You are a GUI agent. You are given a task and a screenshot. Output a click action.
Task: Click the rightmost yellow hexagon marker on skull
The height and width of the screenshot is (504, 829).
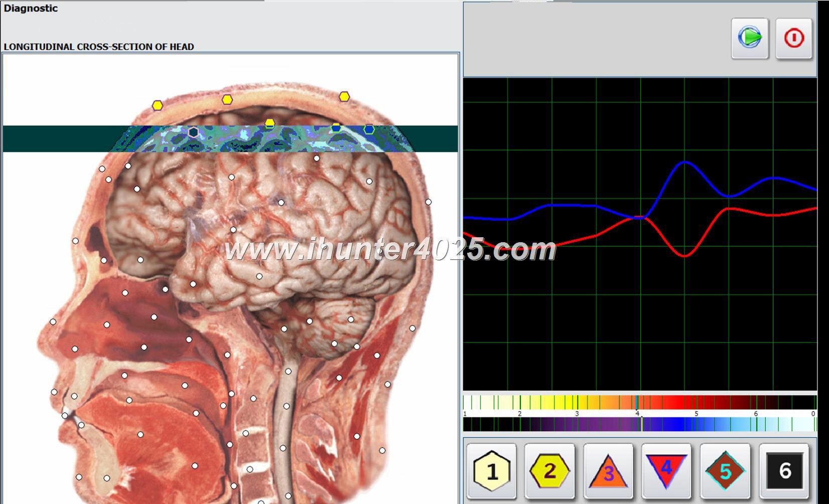pos(344,96)
